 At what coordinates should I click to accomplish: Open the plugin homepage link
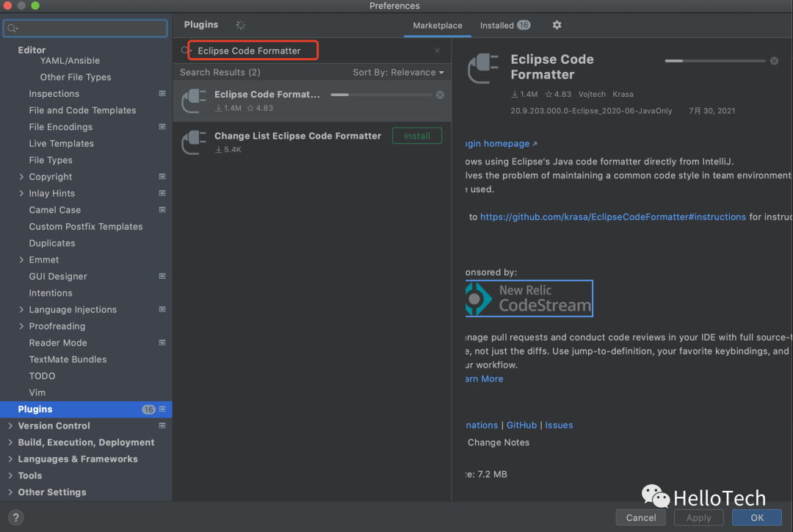point(500,144)
